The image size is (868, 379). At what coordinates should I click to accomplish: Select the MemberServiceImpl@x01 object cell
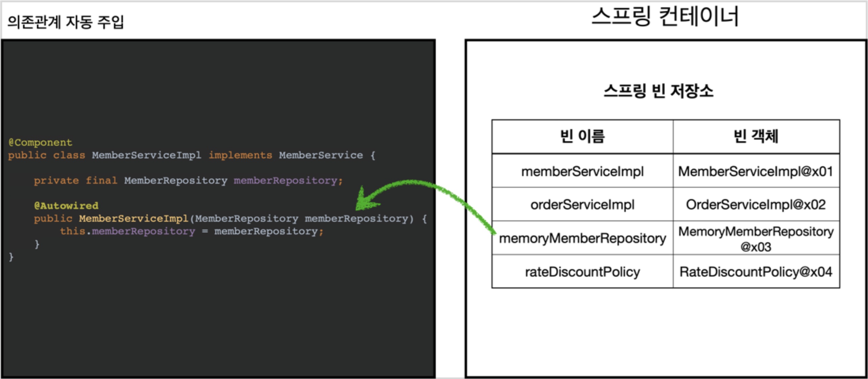(x=756, y=171)
